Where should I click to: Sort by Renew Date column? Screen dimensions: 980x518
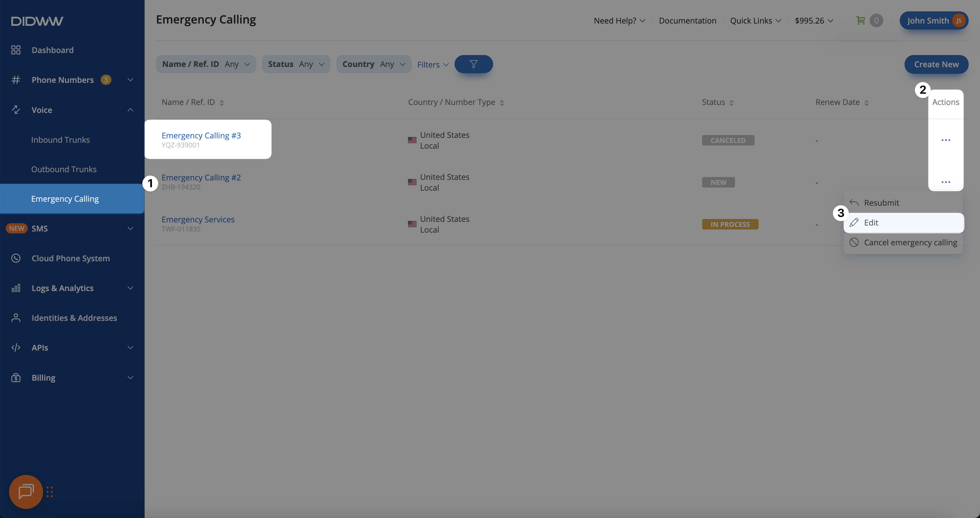[866, 103]
